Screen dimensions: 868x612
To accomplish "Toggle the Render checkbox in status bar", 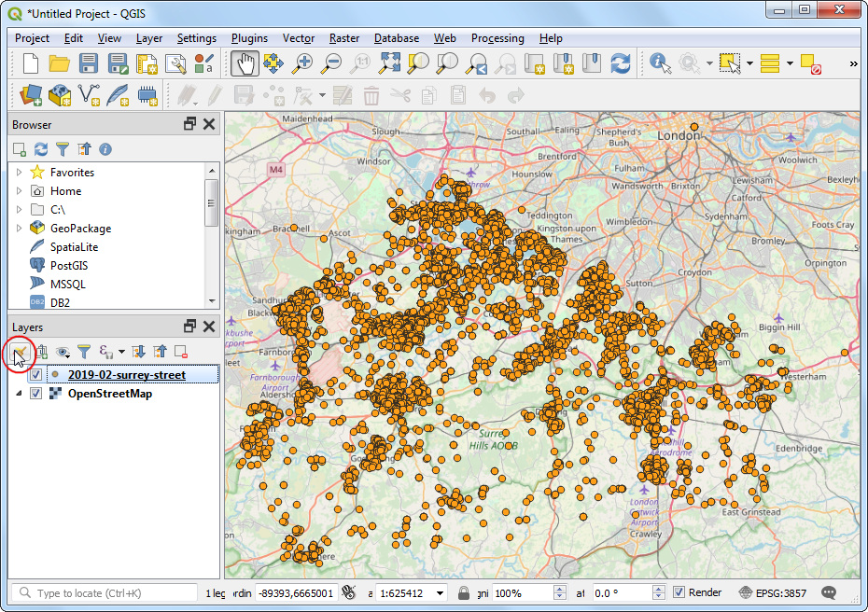I will pyautogui.click(x=679, y=592).
